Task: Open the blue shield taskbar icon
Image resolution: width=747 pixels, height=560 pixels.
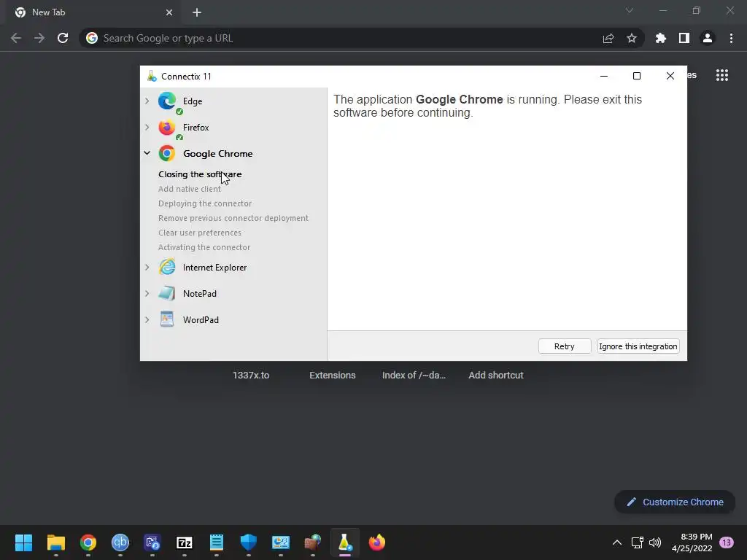Action: point(249,542)
